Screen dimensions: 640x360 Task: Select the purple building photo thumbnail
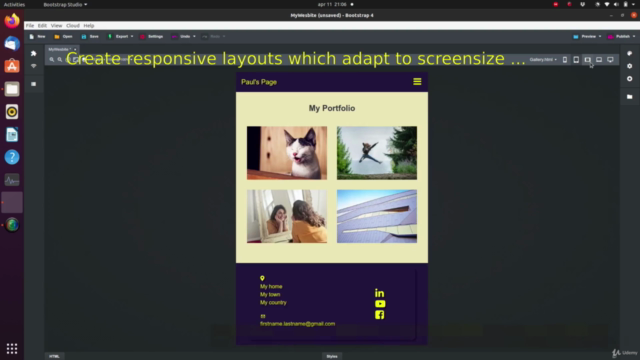coord(377,216)
